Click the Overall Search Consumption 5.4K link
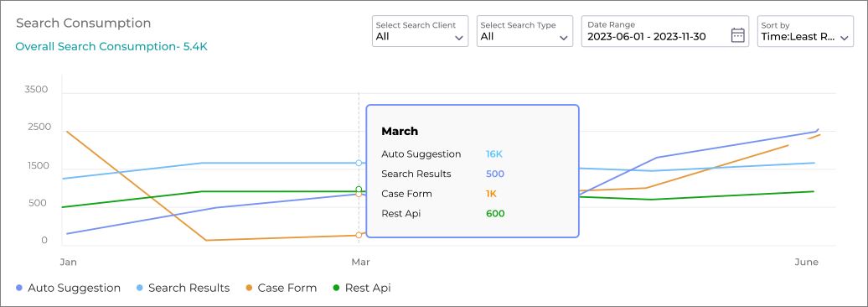 pos(111,46)
